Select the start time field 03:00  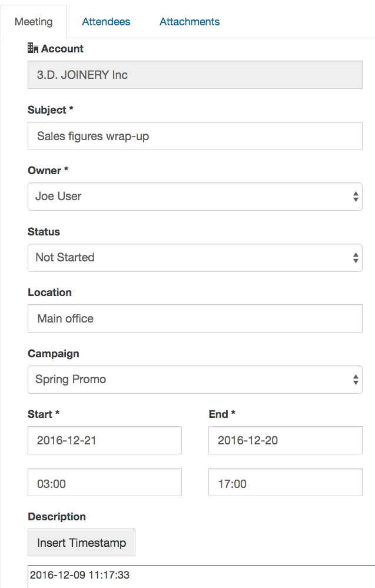coord(105,483)
